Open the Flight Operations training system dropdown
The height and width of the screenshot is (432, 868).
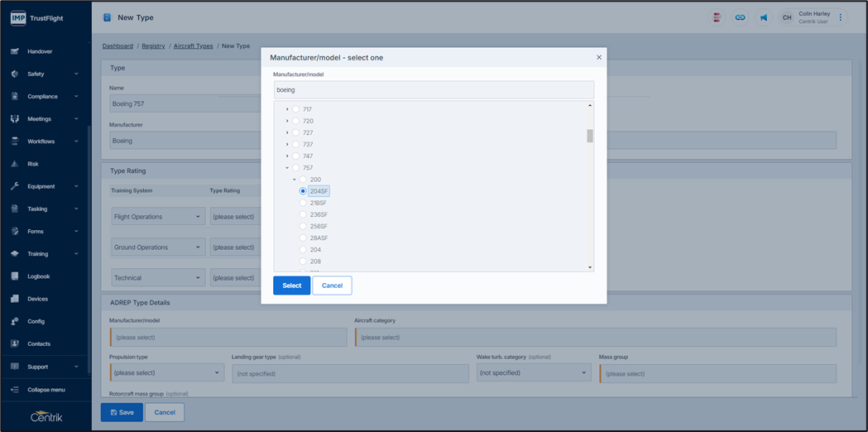(x=157, y=217)
